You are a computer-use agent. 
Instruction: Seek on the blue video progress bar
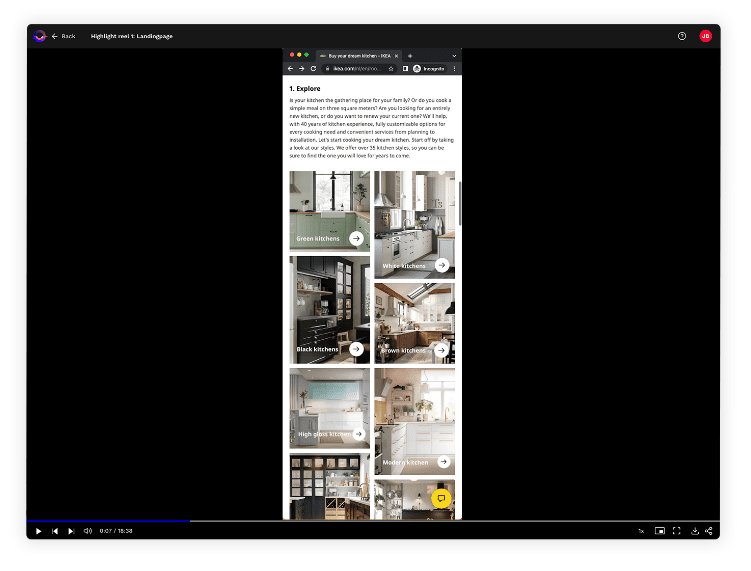click(108, 521)
